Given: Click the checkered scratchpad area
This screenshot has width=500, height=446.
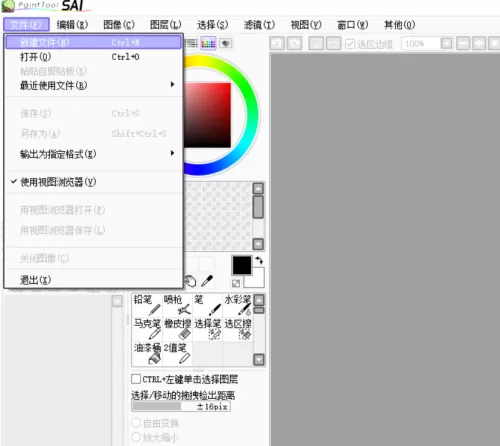Looking at the screenshot, I should [x=218, y=216].
